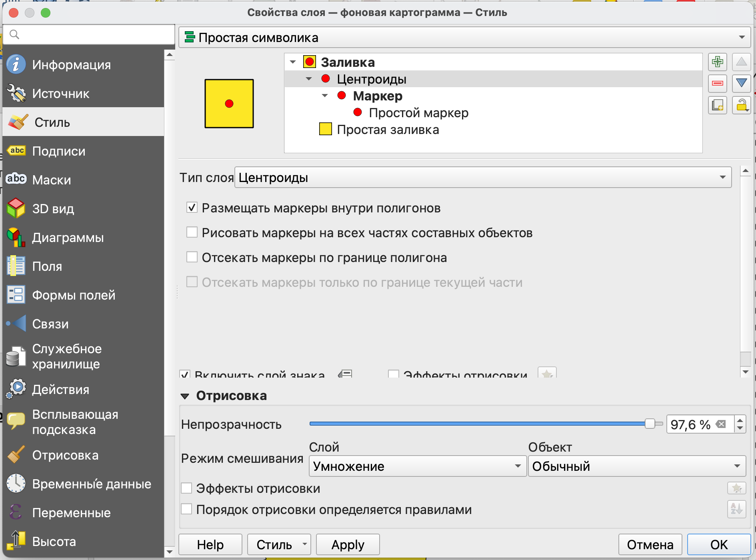Click the Непрозрачность opacity slider handle

pos(650,424)
